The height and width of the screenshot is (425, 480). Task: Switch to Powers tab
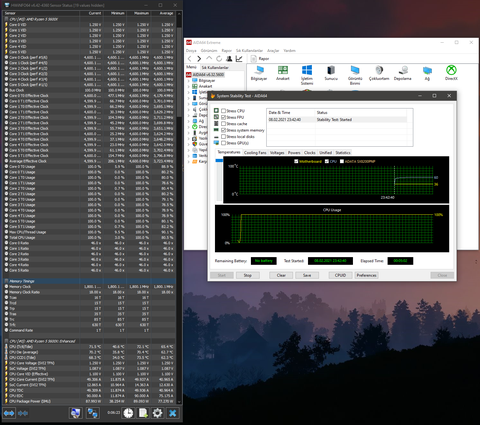tap(294, 153)
